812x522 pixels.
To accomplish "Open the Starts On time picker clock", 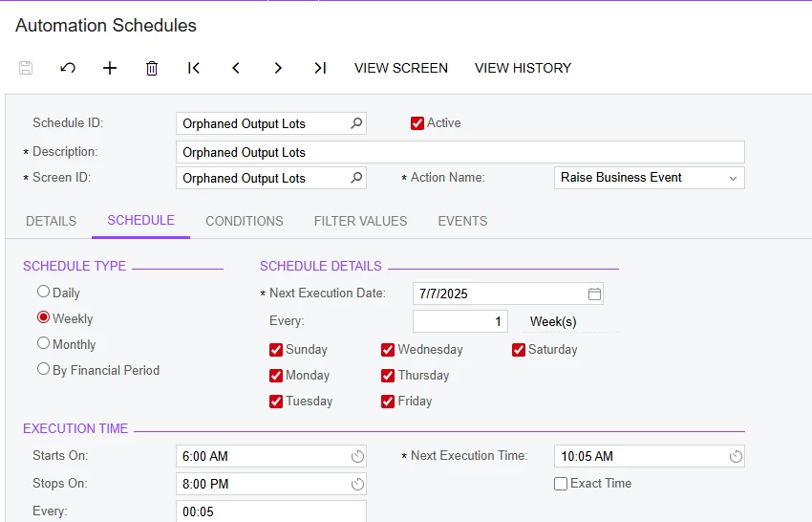I will (357, 456).
